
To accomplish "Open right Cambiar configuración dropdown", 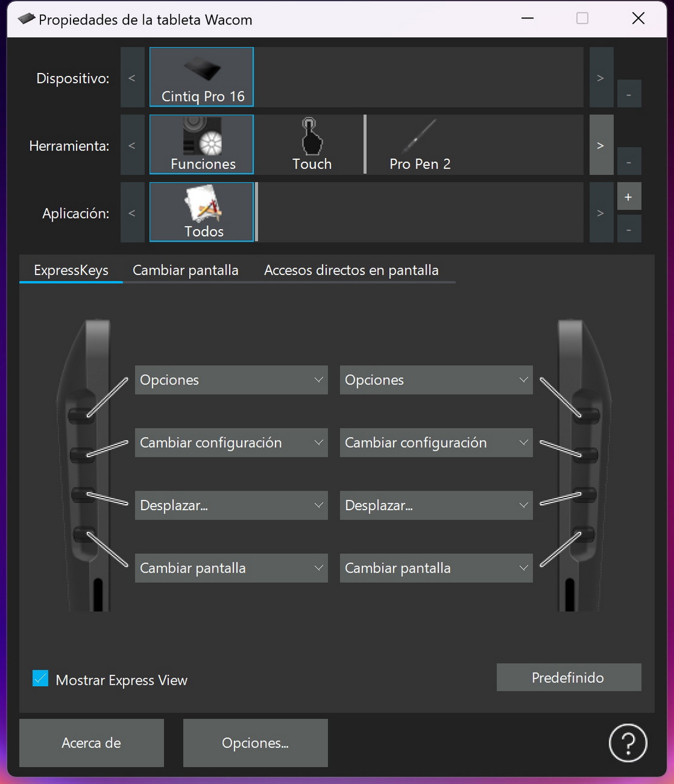I will [x=436, y=443].
